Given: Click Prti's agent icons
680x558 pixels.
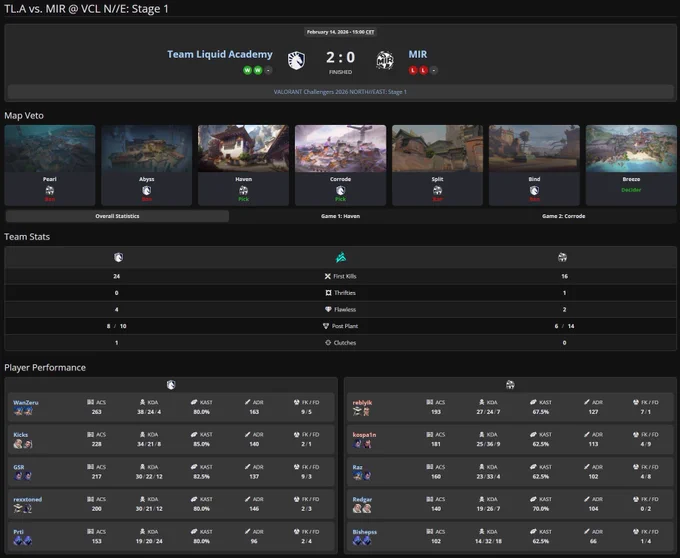Looking at the screenshot, I should (23, 541).
